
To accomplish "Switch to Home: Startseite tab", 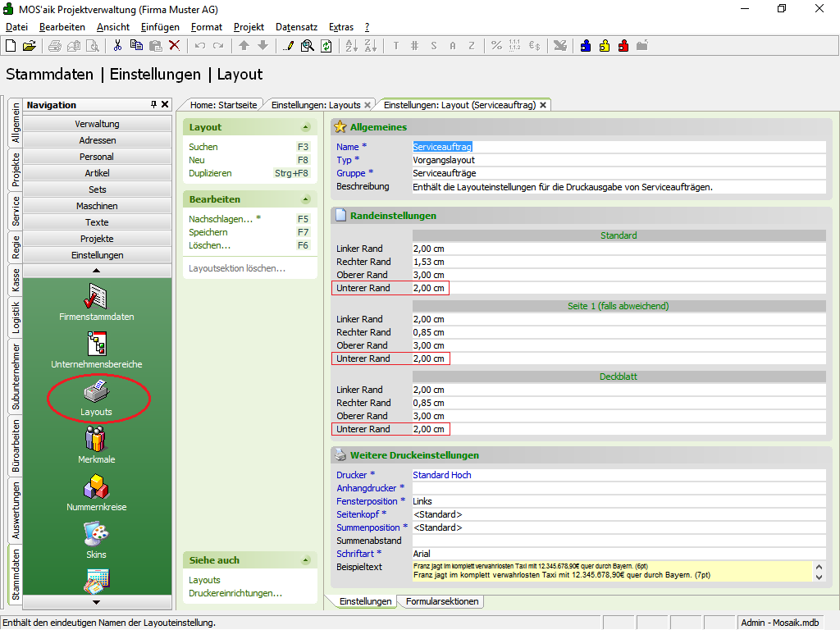I will [223, 105].
